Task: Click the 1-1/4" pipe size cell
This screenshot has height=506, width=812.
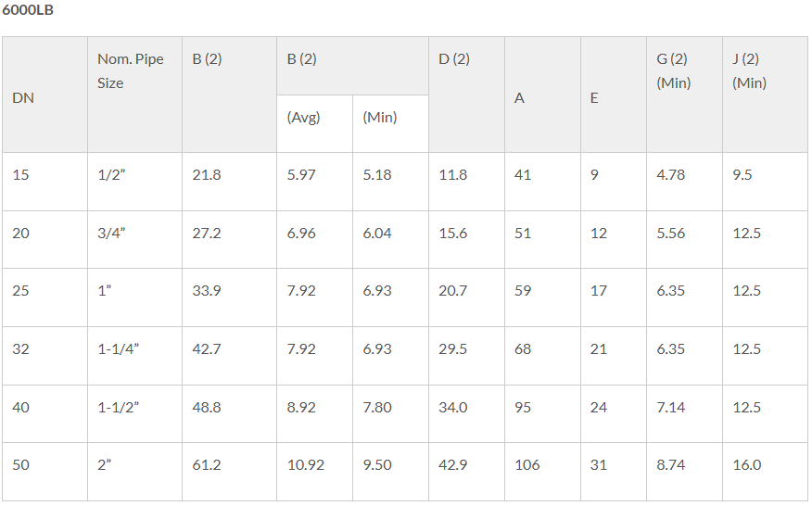Action: click(134, 356)
